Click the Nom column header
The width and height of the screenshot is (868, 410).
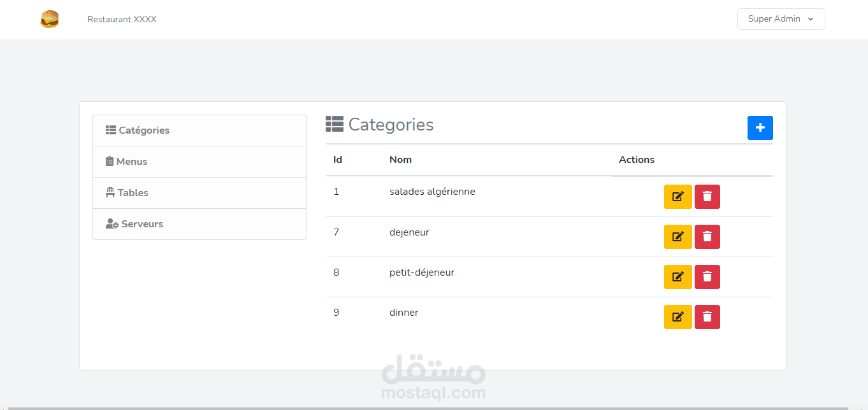tap(400, 160)
